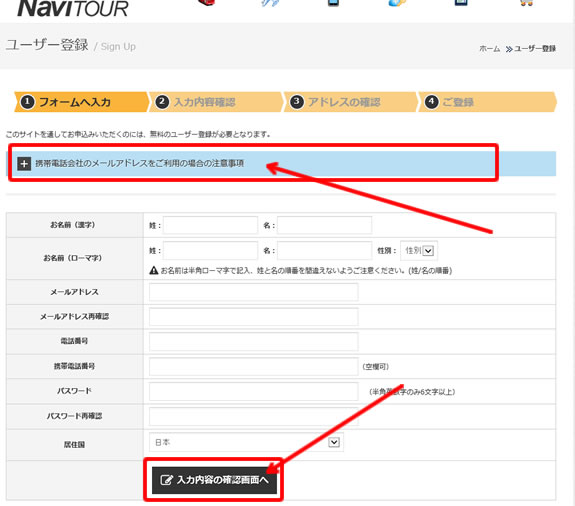Click the お名前（ローマ字） row label
The width and height of the screenshot is (575, 506).
pos(73,258)
